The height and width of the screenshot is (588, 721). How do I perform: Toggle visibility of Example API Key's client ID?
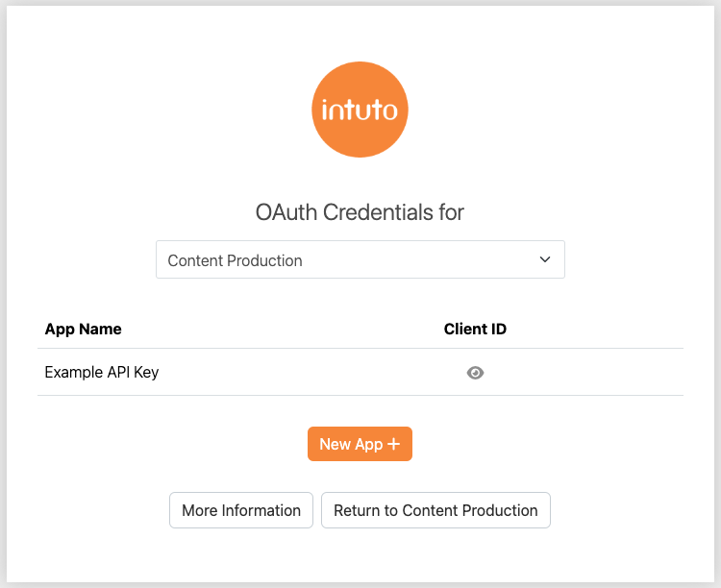coord(475,373)
